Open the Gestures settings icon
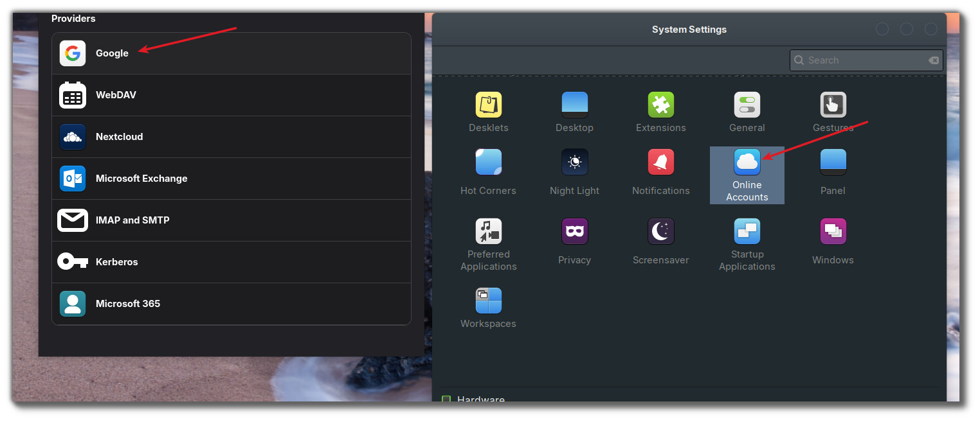This screenshot has width=980, height=422. click(833, 105)
